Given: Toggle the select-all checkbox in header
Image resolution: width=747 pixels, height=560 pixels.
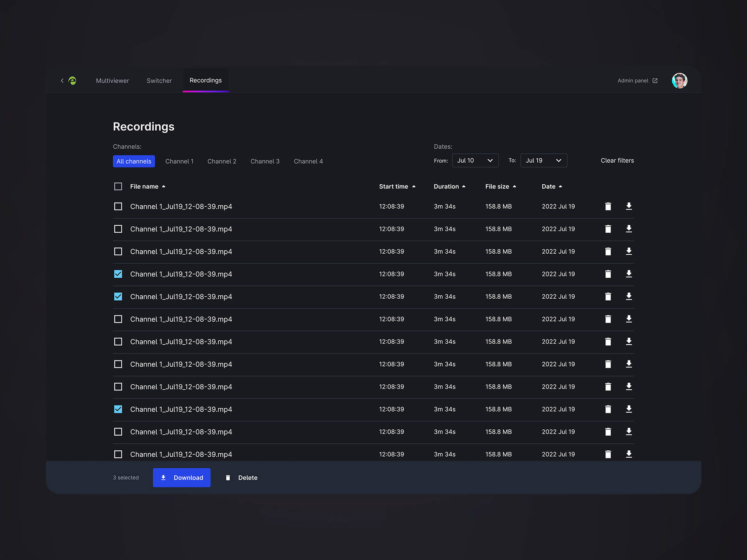Looking at the screenshot, I should click(x=118, y=186).
